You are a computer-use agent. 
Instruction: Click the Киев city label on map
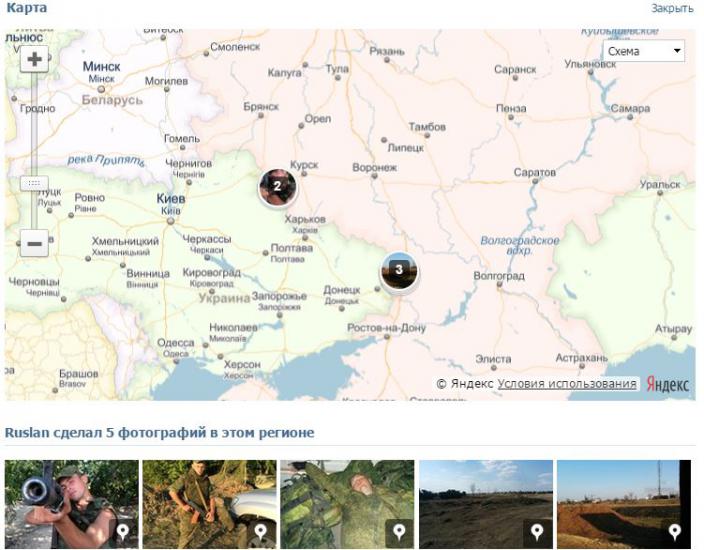(171, 198)
